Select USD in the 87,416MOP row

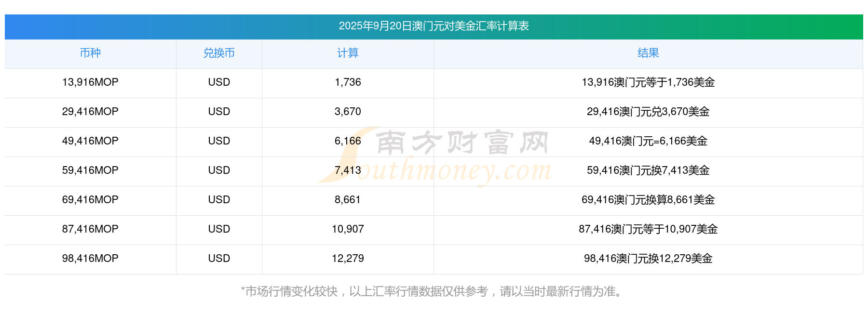[219, 229]
